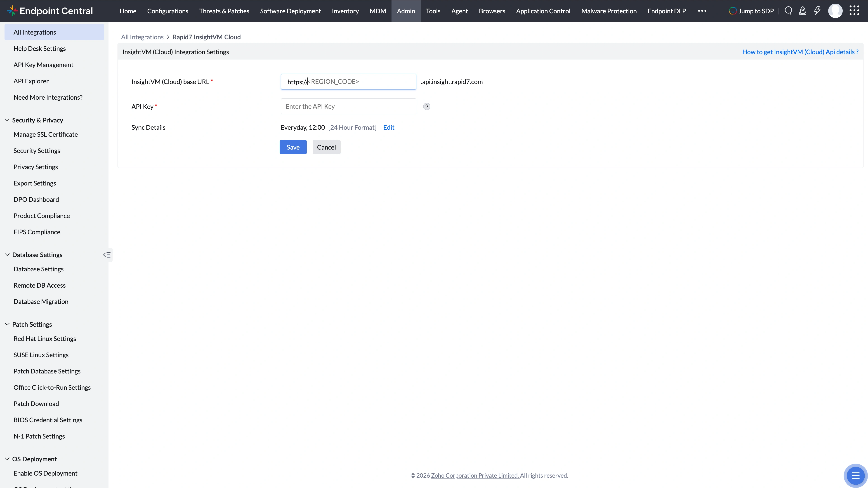868x488 pixels.
Task: Open Manage SSL Certificate
Action: [x=45, y=134]
